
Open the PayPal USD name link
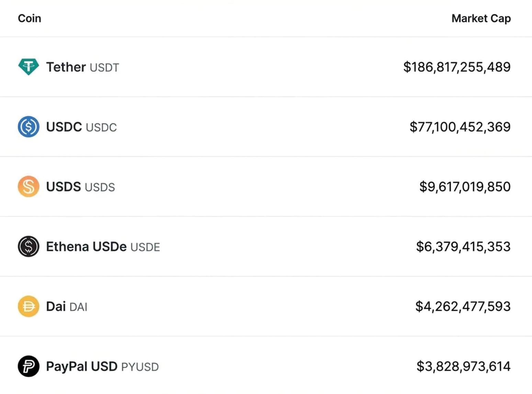coord(82,367)
